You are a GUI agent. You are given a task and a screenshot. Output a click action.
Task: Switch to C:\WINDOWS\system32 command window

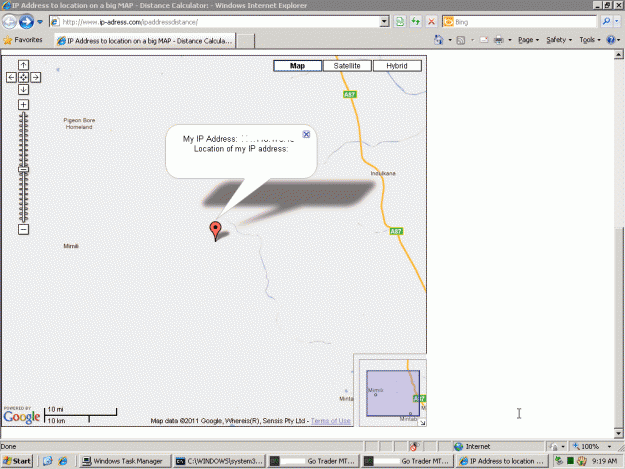(219, 461)
